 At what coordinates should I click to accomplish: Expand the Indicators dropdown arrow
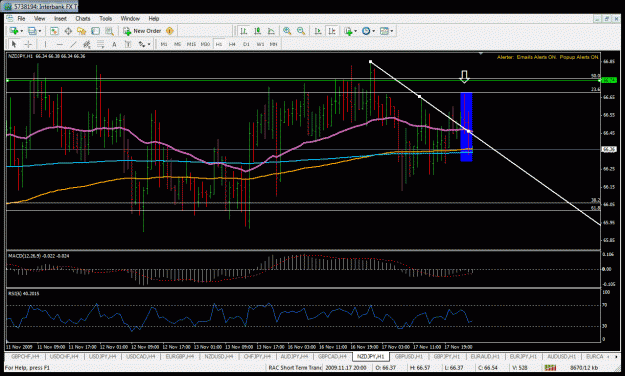[x=355, y=31]
